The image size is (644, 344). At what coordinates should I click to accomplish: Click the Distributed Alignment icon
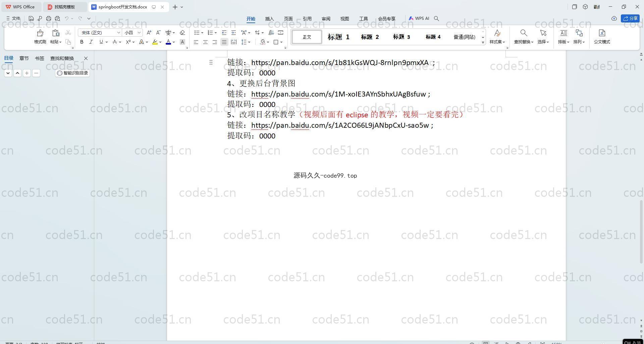pyautogui.click(x=234, y=42)
